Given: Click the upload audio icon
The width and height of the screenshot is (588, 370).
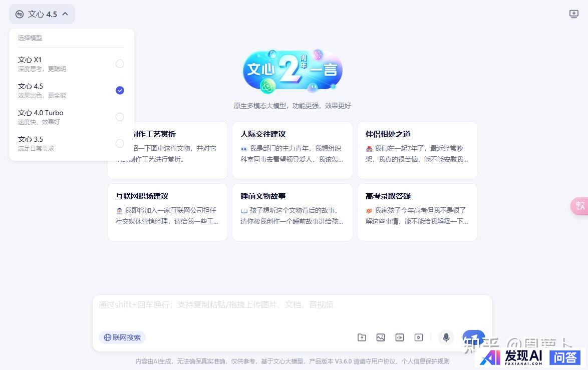Looking at the screenshot, I should point(400,337).
